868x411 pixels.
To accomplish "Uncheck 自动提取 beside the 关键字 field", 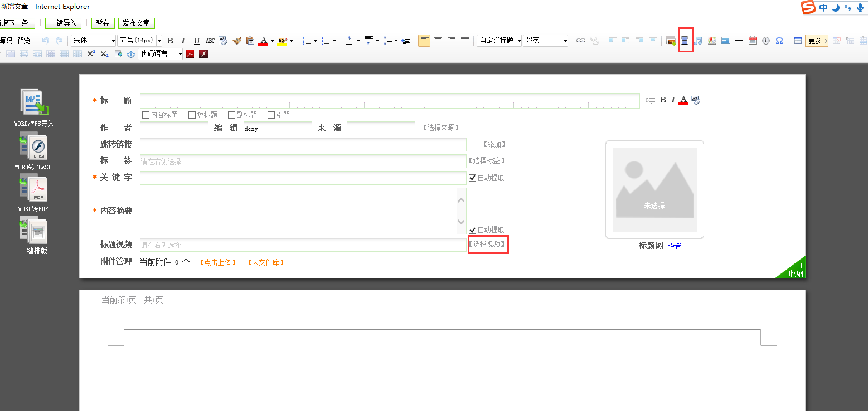I will (x=473, y=178).
